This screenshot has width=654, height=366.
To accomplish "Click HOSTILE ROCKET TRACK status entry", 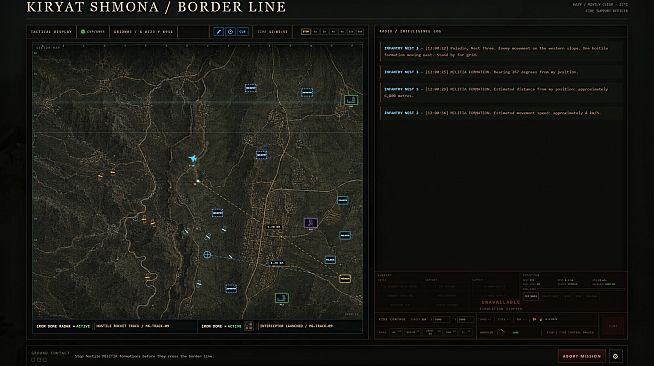I will click(x=133, y=326).
